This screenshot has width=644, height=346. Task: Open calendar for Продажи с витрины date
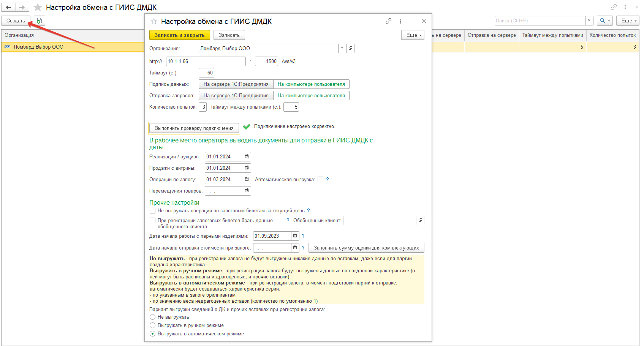247,168
